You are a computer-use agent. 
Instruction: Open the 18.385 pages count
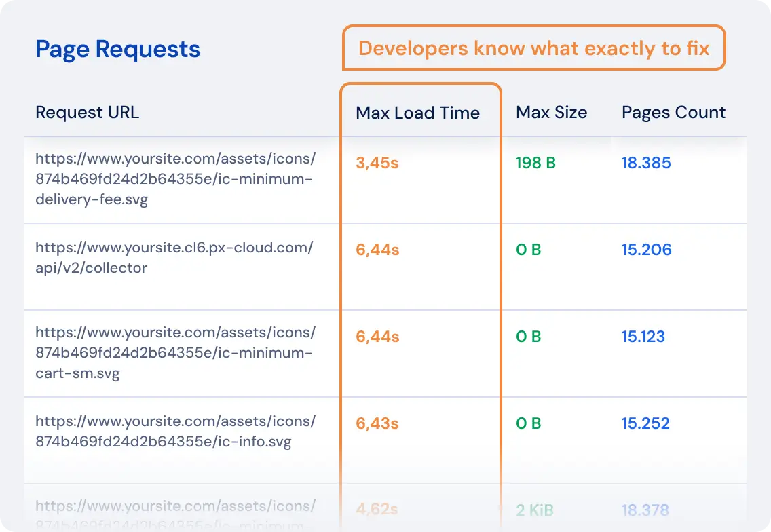[646, 163]
